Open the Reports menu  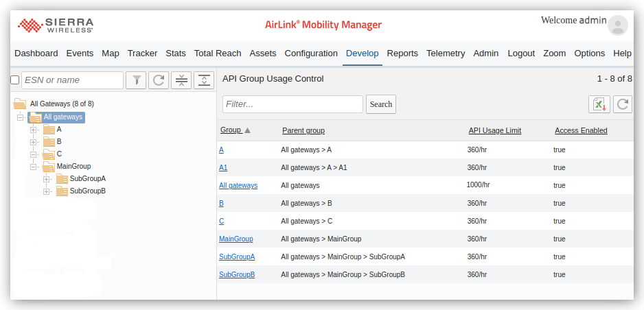(402, 53)
